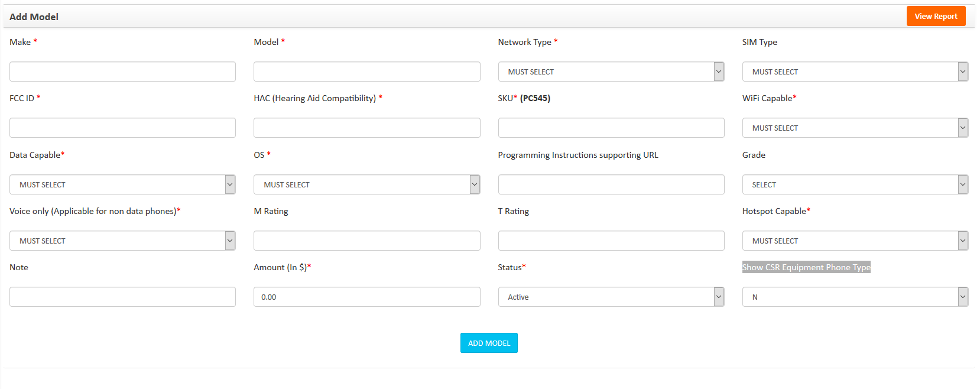The image size is (980, 389).
Task: Focus the SKU (PC545) text box
Action: pyautogui.click(x=611, y=128)
